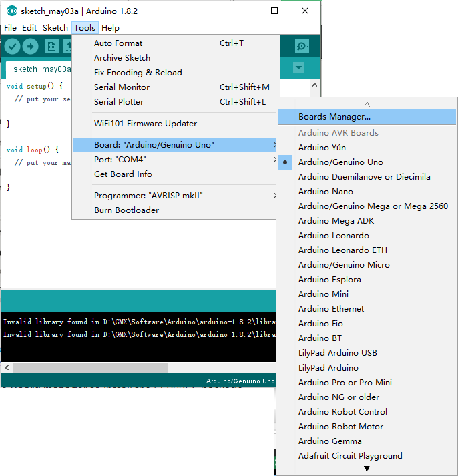Expand the Programmer: "AVRISP mkII" submenu
Image resolution: width=458 pixels, height=476 pixels.
click(174, 196)
